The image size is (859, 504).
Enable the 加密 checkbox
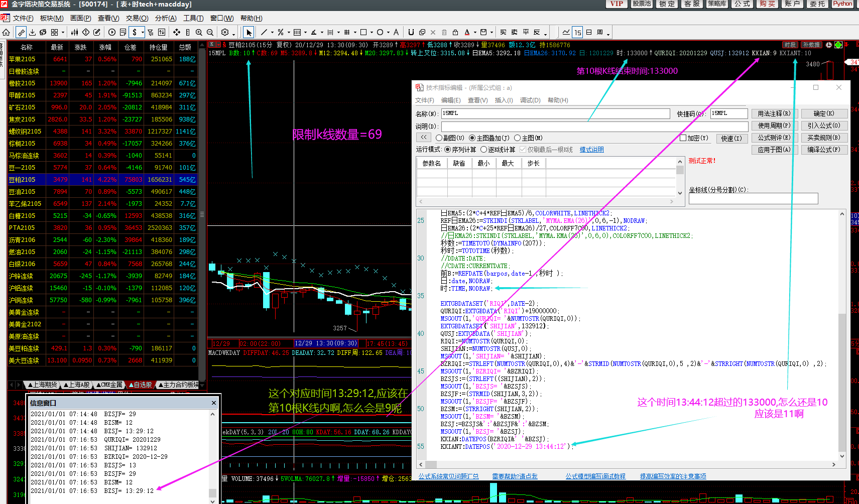click(683, 138)
